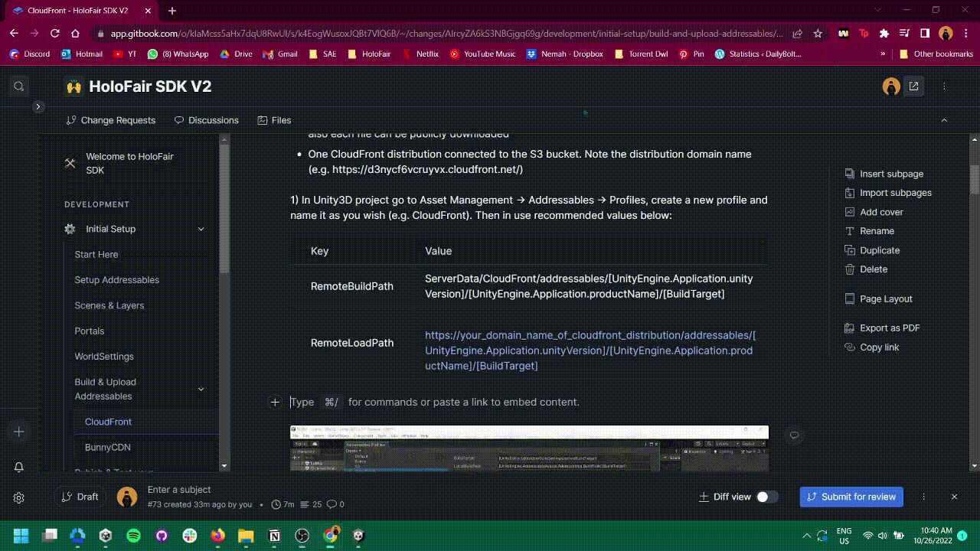
Task: Click the plus icon in left rail
Action: pos(19,432)
